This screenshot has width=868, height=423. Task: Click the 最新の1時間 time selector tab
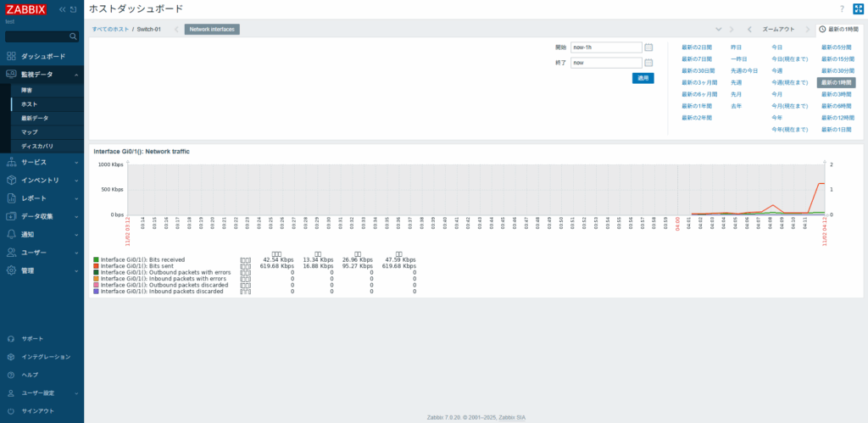pyautogui.click(x=840, y=29)
